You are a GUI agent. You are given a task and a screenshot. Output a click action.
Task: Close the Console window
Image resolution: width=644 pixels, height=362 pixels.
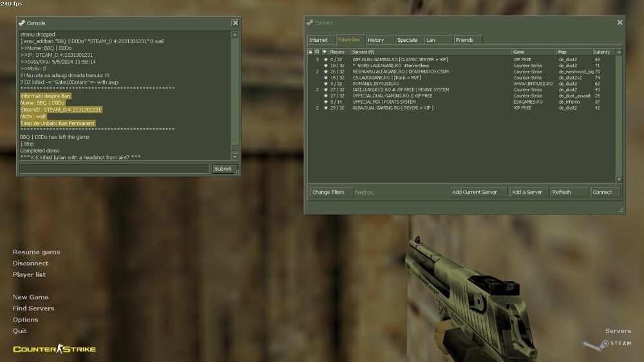[x=235, y=23]
